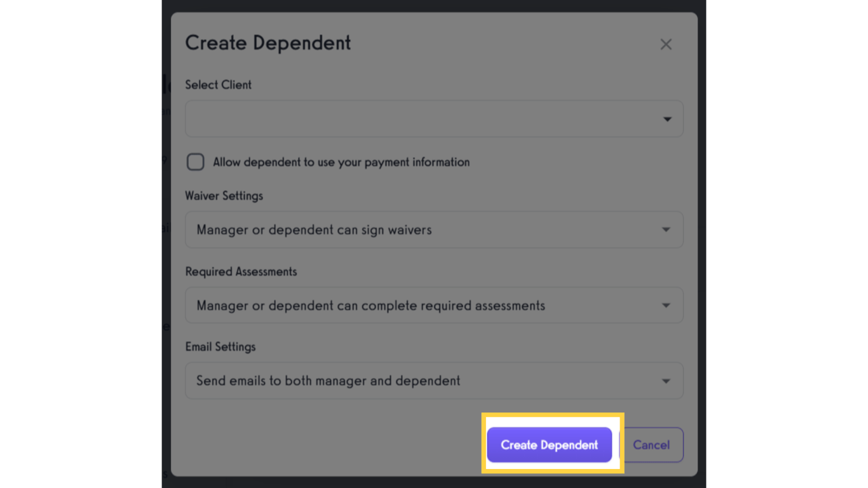Open the Required Assessments dropdown
This screenshot has height=488, width=868.
pyautogui.click(x=434, y=305)
